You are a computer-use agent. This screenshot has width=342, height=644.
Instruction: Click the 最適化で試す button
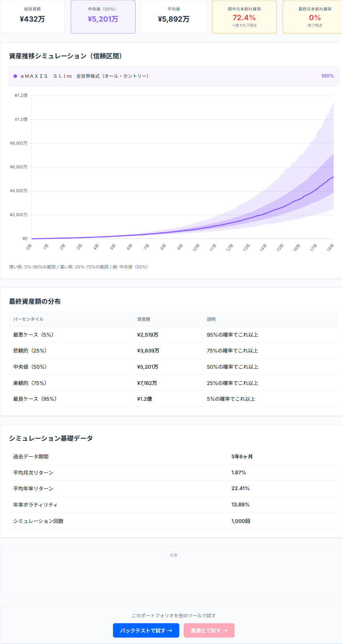point(209,630)
